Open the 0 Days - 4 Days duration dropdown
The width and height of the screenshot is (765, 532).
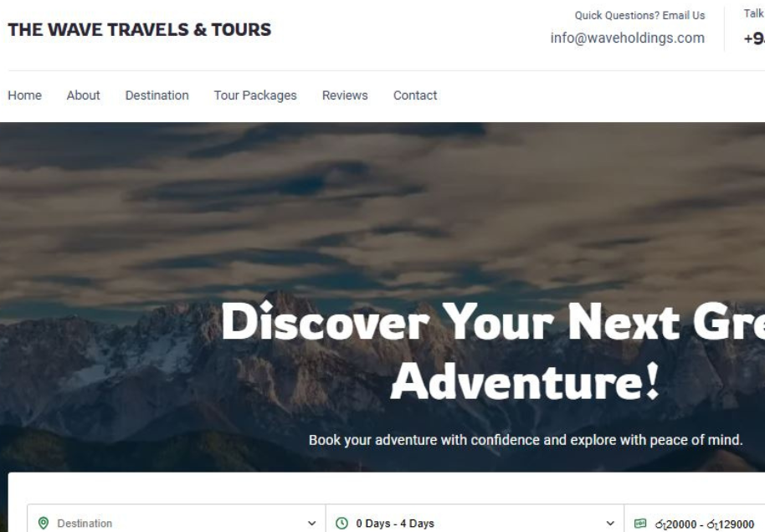pyautogui.click(x=475, y=519)
